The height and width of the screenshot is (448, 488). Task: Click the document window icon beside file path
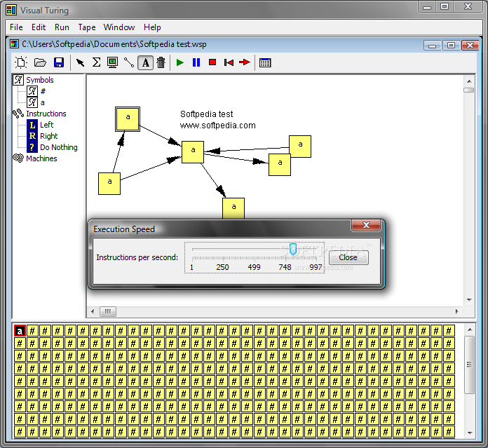coord(14,44)
